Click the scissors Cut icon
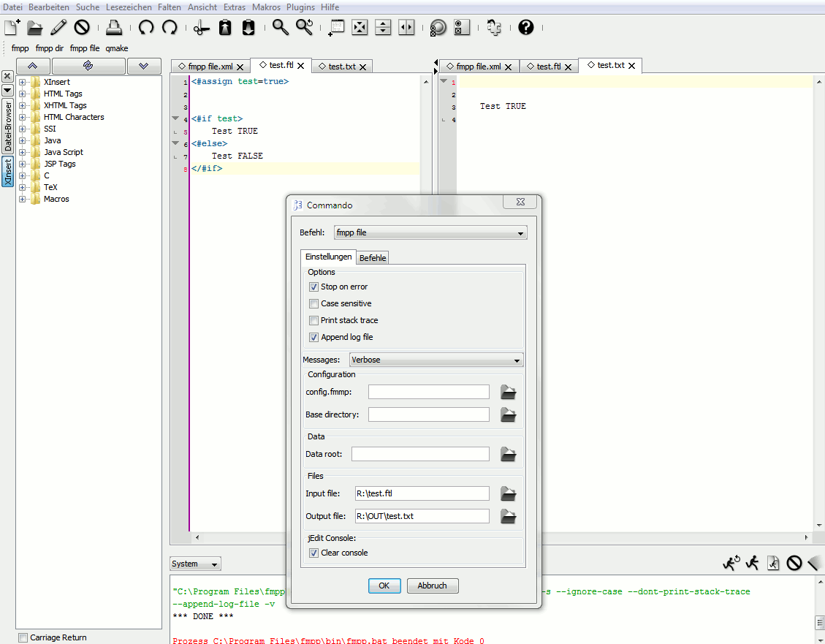Screen dimensions: 825x644 (202, 28)
